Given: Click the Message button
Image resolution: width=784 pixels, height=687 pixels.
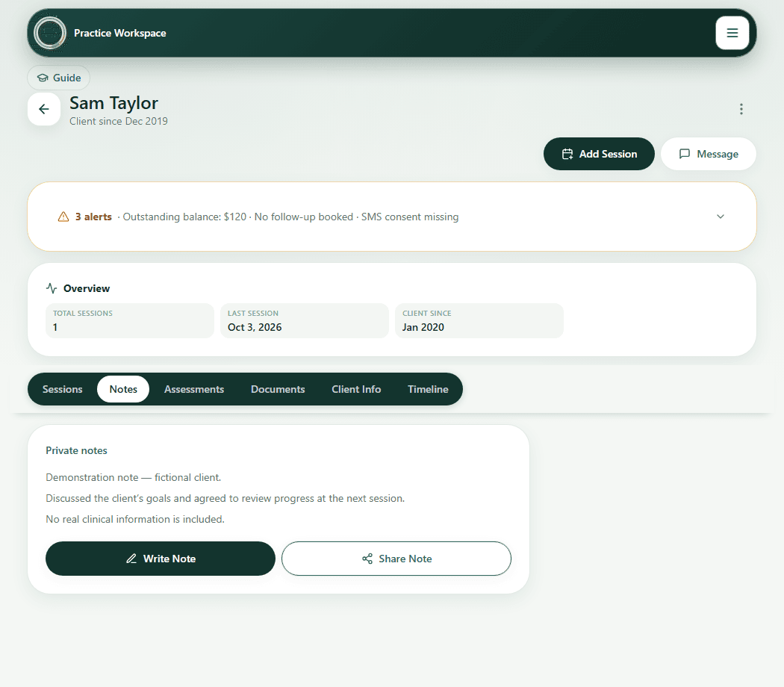Looking at the screenshot, I should coord(709,154).
